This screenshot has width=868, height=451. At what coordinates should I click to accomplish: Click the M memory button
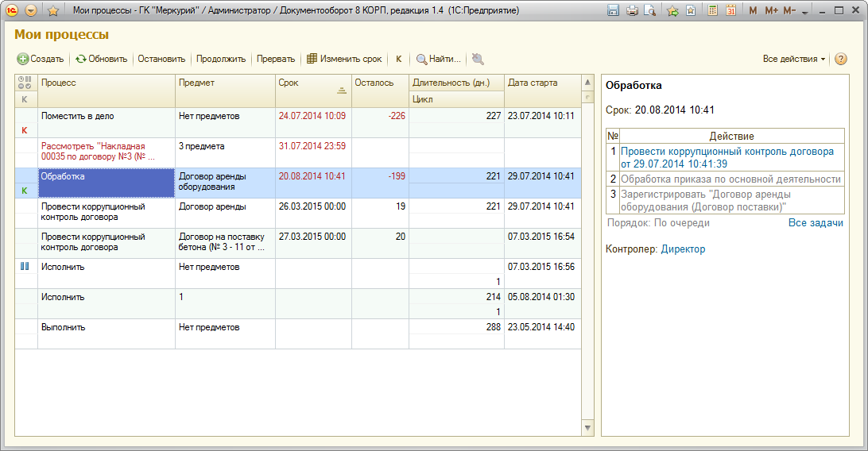[x=753, y=10]
